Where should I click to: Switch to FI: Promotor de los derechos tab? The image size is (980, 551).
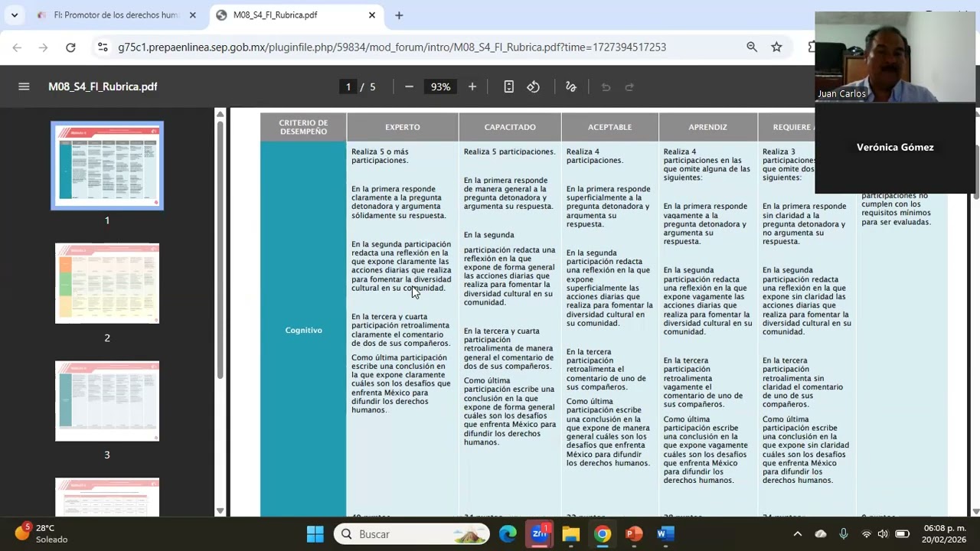click(115, 15)
